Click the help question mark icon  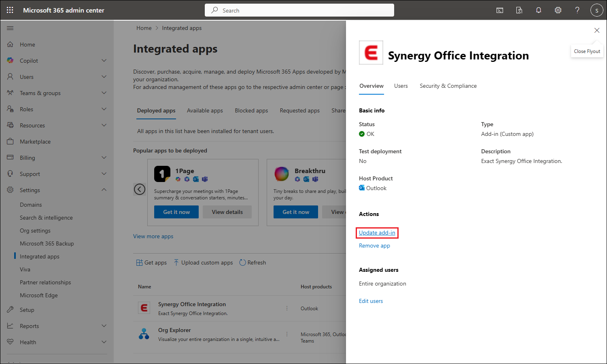click(577, 10)
